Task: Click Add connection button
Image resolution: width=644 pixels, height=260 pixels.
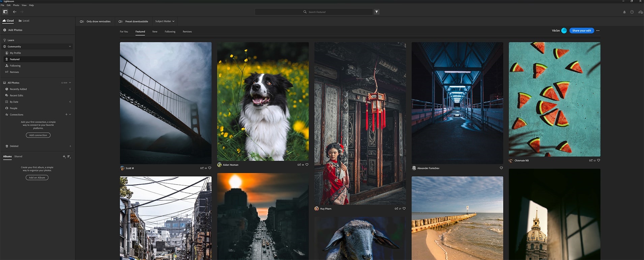Action: point(38,135)
